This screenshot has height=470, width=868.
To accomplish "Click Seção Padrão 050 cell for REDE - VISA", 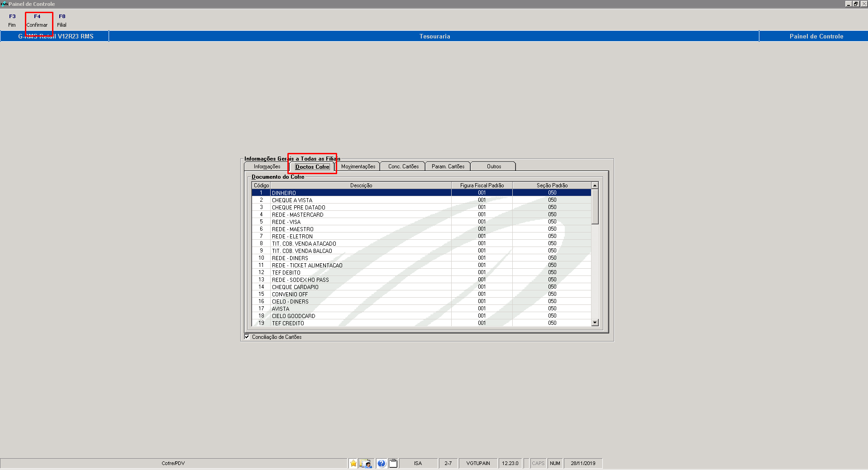I will pos(552,222).
